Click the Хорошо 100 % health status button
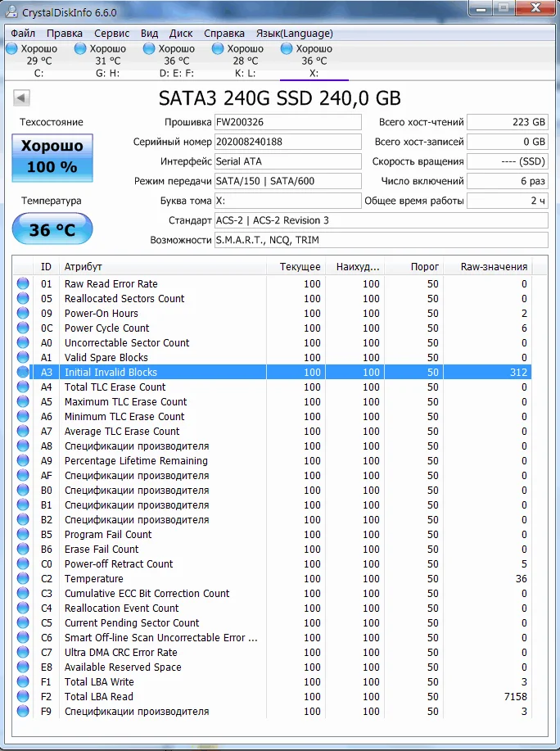This screenshot has height=751, width=560. point(52,158)
